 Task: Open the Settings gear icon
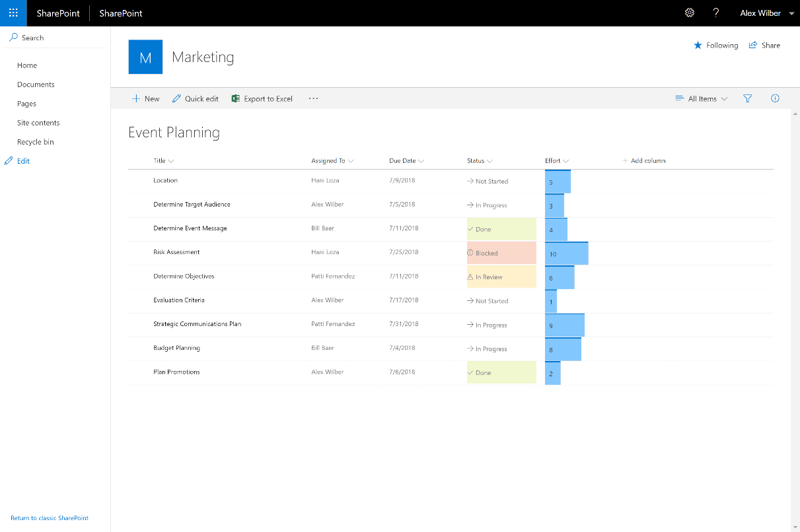690,13
